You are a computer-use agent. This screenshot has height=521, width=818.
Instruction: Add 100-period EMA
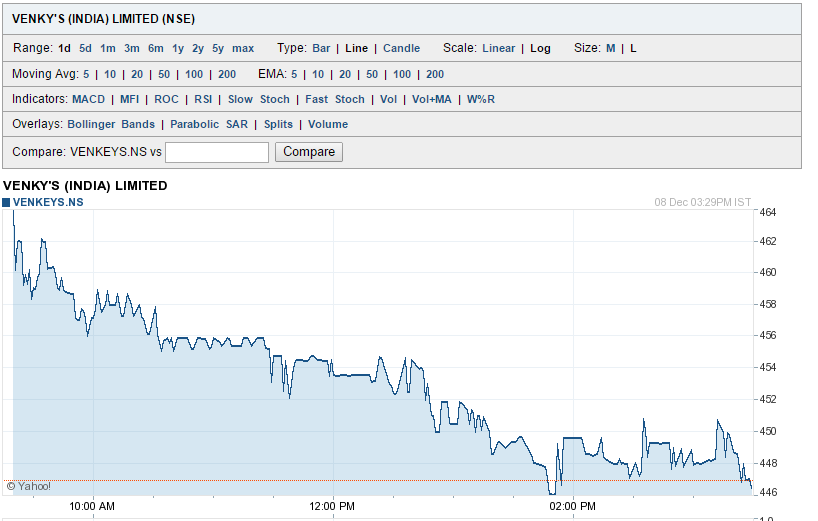click(402, 75)
